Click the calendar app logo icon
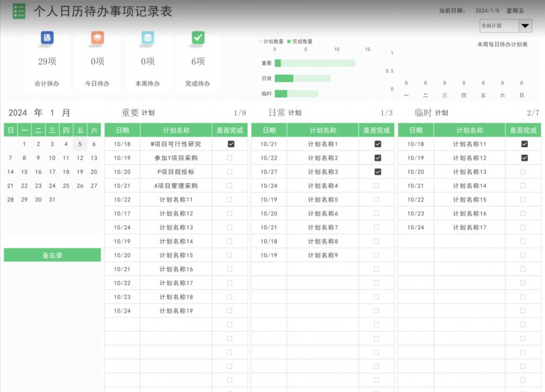Viewport: 545px width, 392px height. pyautogui.click(x=19, y=11)
